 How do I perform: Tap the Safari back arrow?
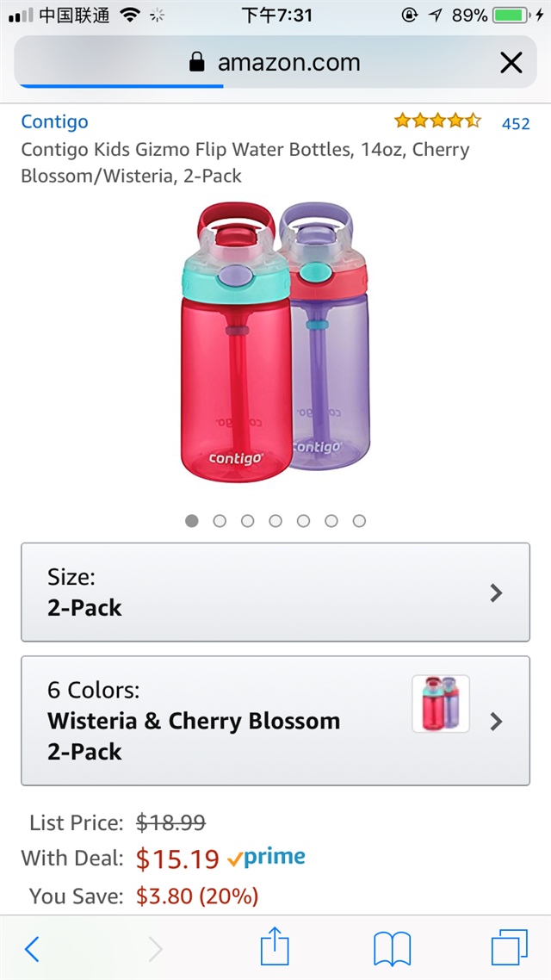pyautogui.click(x=32, y=948)
